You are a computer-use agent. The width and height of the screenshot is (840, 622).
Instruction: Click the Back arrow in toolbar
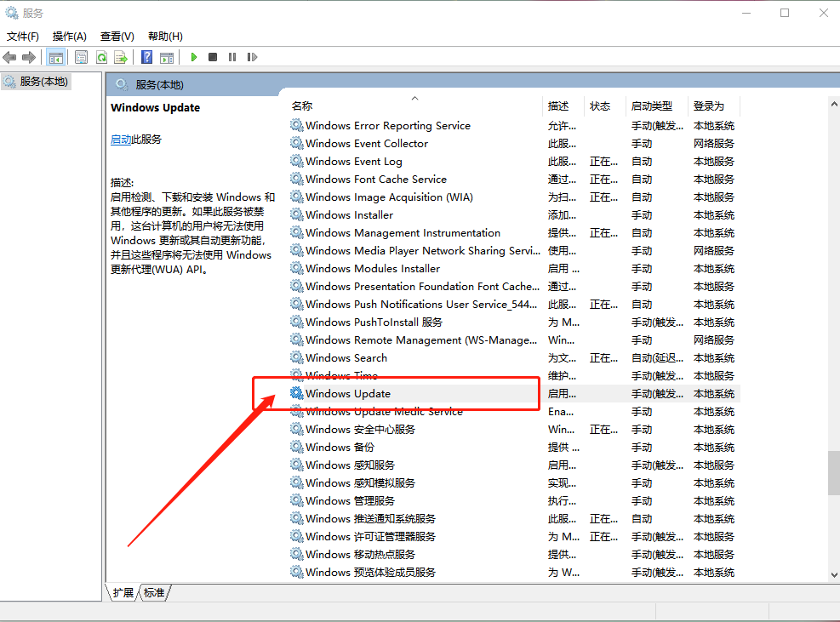[x=9, y=57]
